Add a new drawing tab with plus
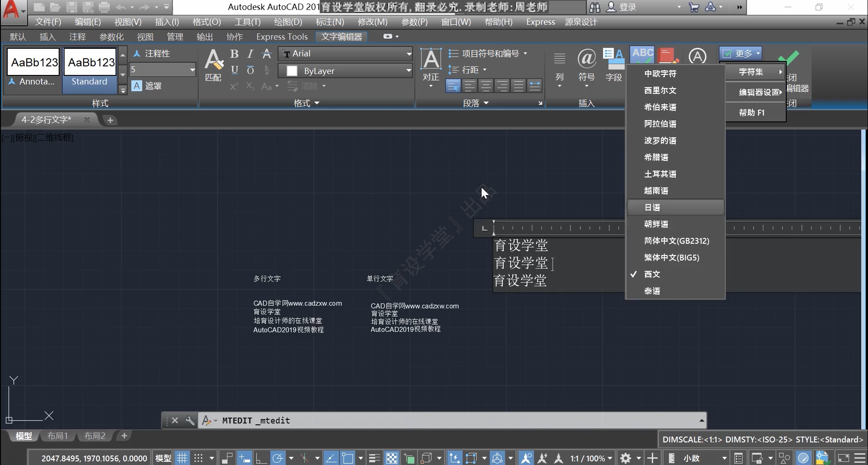868x465 pixels. (x=110, y=120)
